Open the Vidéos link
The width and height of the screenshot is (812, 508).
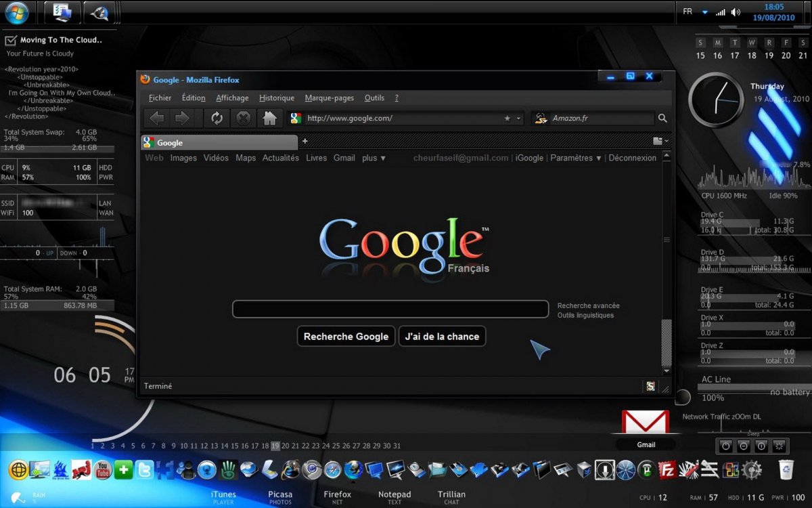pyautogui.click(x=216, y=158)
